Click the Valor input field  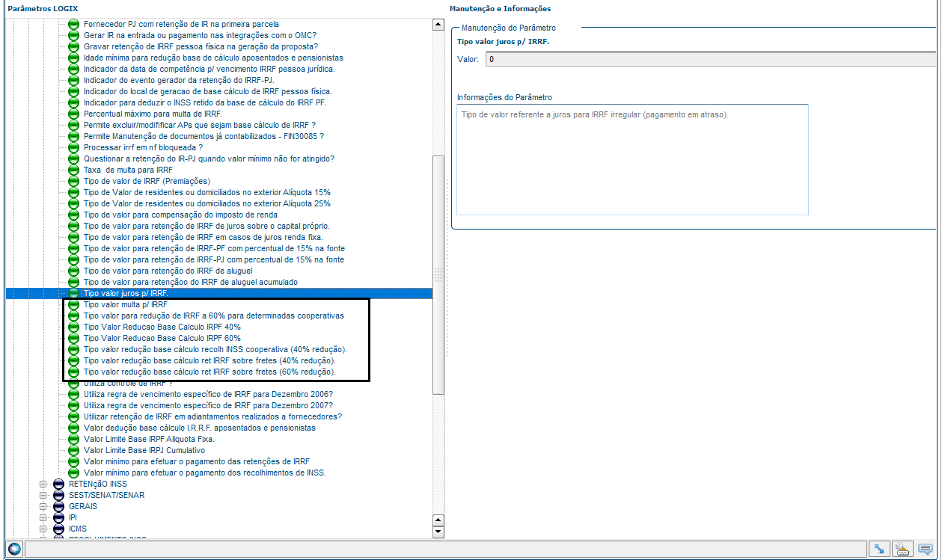(x=710, y=59)
